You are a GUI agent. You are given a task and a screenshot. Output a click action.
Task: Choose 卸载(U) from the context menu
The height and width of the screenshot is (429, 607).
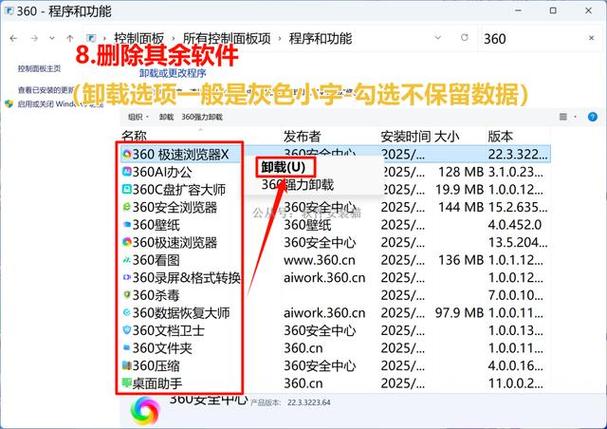tap(283, 167)
